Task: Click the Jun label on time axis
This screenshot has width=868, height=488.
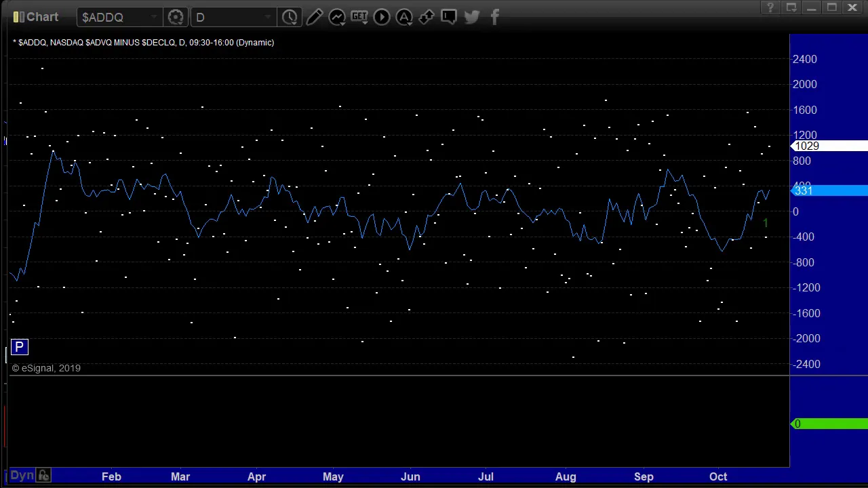Action: (x=410, y=476)
